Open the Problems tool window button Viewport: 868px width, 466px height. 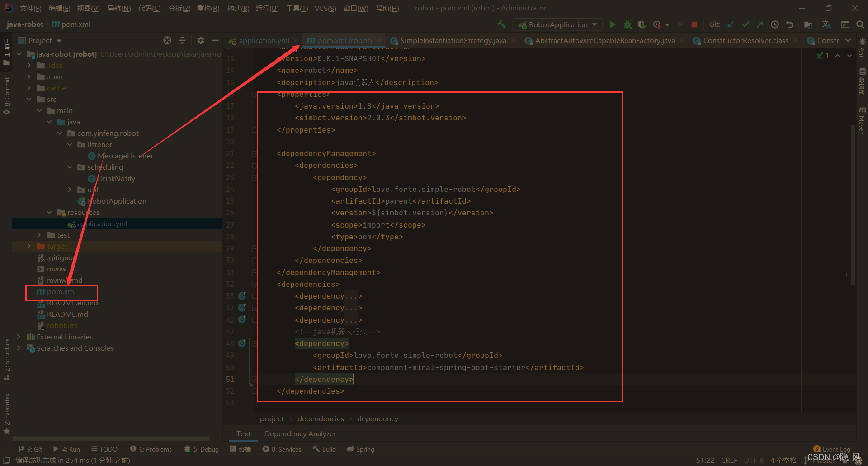tap(151, 449)
